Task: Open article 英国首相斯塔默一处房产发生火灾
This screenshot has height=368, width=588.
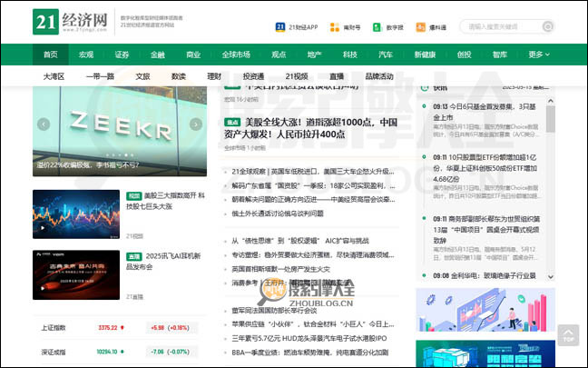Action: click(x=281, y=269)
